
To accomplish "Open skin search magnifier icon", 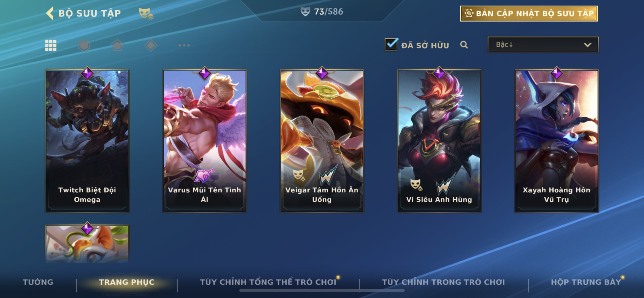I will click(464, 45).
